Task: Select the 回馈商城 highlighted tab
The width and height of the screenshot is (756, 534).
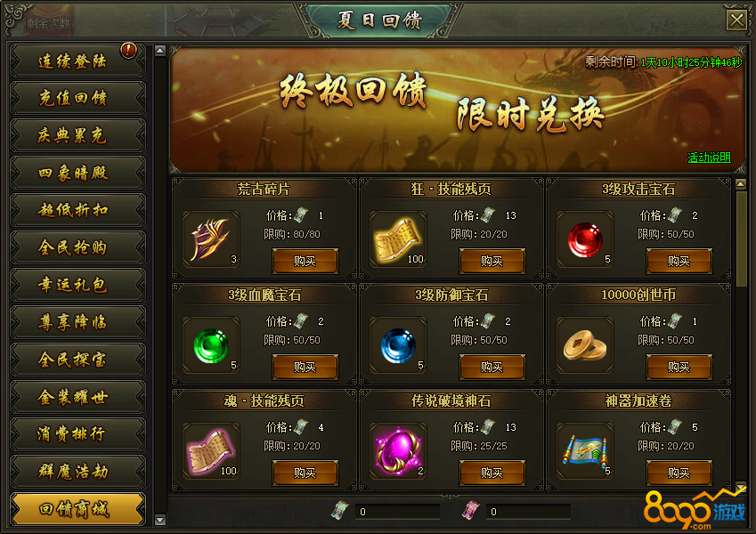Action: click(77, 509)
